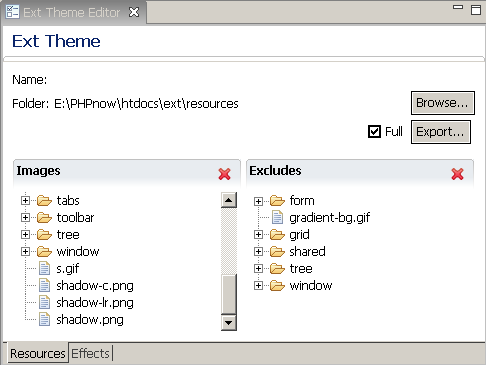This screenshot has height=365, width=486.
Task: Expand the window node in Excludes
Action: click(258, 286)
